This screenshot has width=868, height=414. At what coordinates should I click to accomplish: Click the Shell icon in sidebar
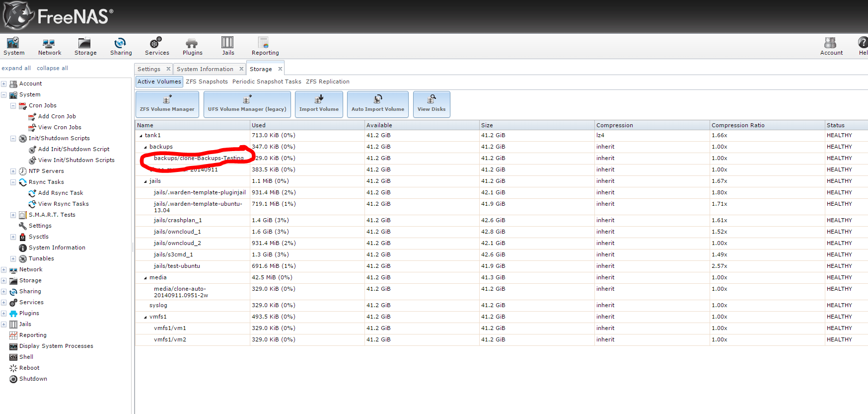pyautogui.click(x=13, y=357)
